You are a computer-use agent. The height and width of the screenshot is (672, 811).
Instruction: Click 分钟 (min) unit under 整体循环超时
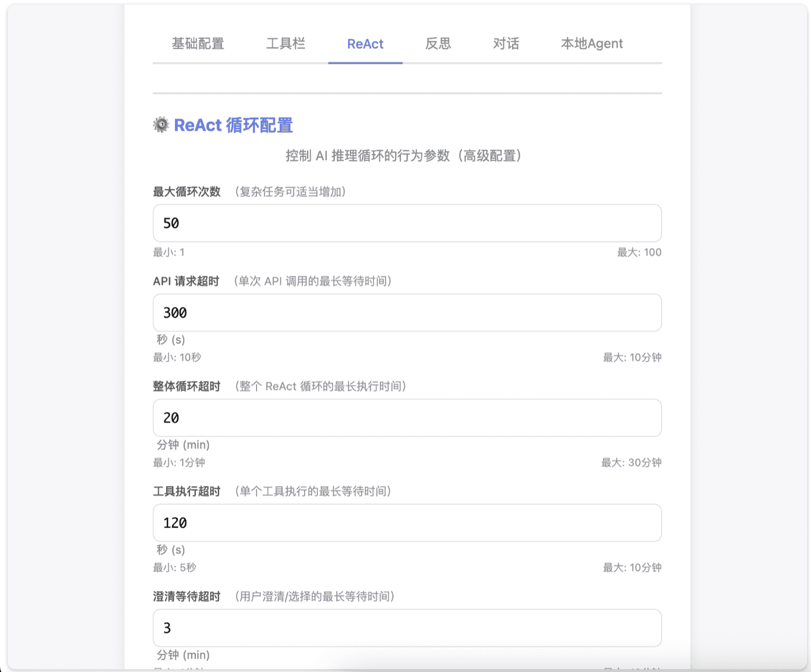[x=183, y=445]
